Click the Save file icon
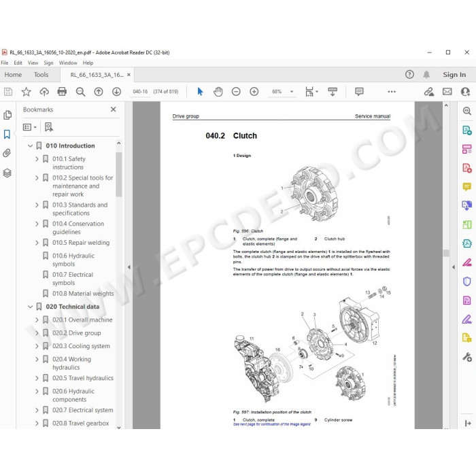The height and width of the screenshot is (476, 476). pos(8,92)
